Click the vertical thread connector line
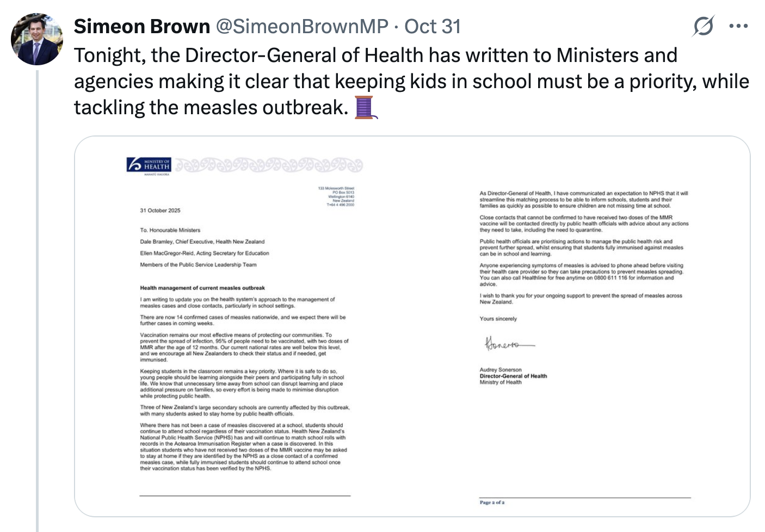Image resolution: width=765 pixels, height=532 pixels. [37, 299]
